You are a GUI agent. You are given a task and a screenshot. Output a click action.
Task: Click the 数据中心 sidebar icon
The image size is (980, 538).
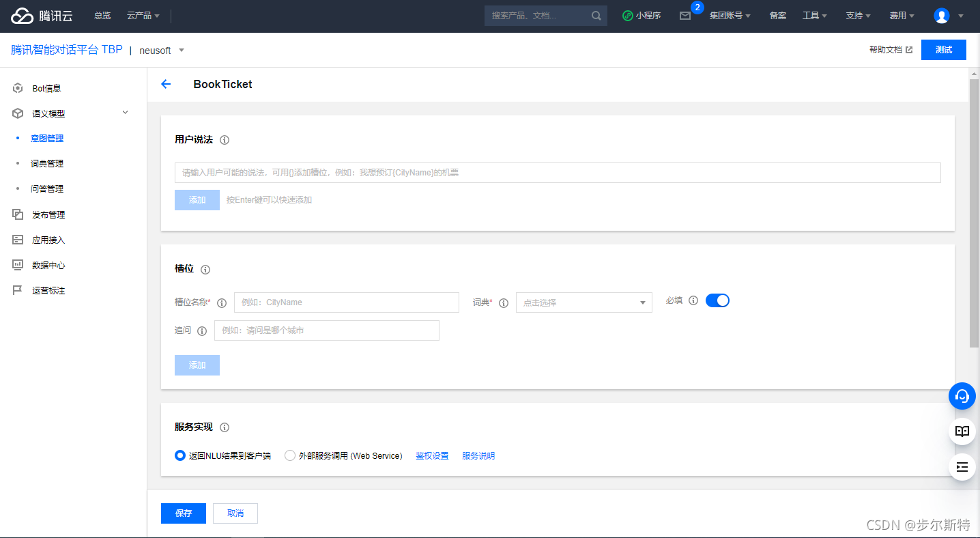tap(18, 265)
